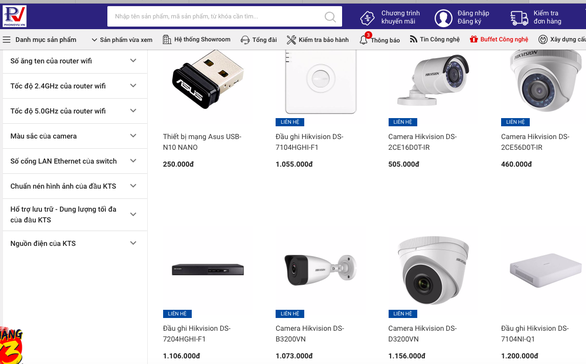586x364 pixels.
Task: Click the Kiểm tra bảo hành tools icon
Action: click(291, 39)
